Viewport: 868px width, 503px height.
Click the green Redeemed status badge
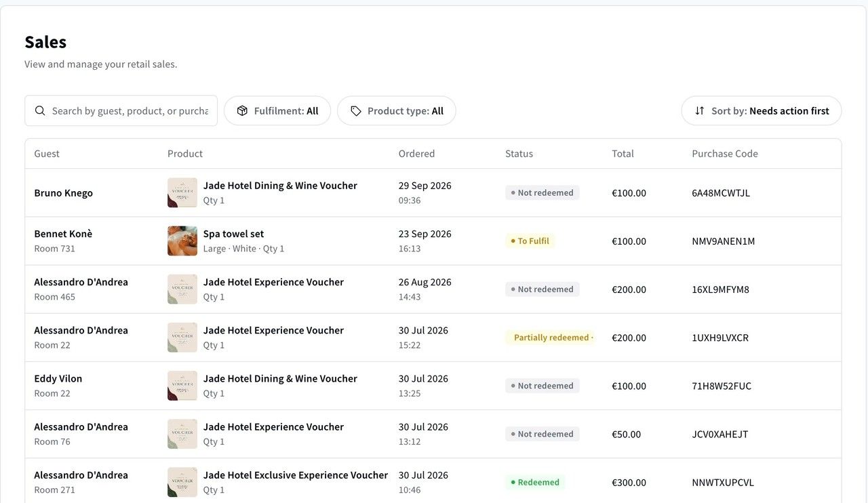tap(535, 483)
